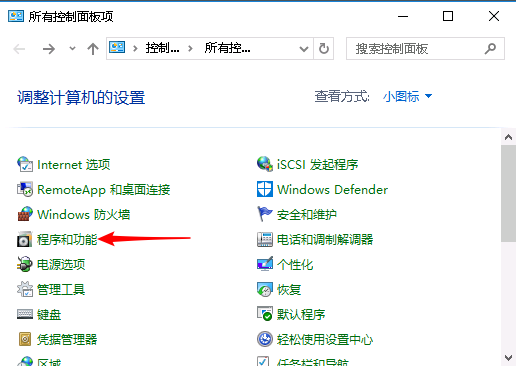Open RemoteApp 和桌面连接 link
The height and width of the screenshot is (366, 516).
[x=104, y=190]
